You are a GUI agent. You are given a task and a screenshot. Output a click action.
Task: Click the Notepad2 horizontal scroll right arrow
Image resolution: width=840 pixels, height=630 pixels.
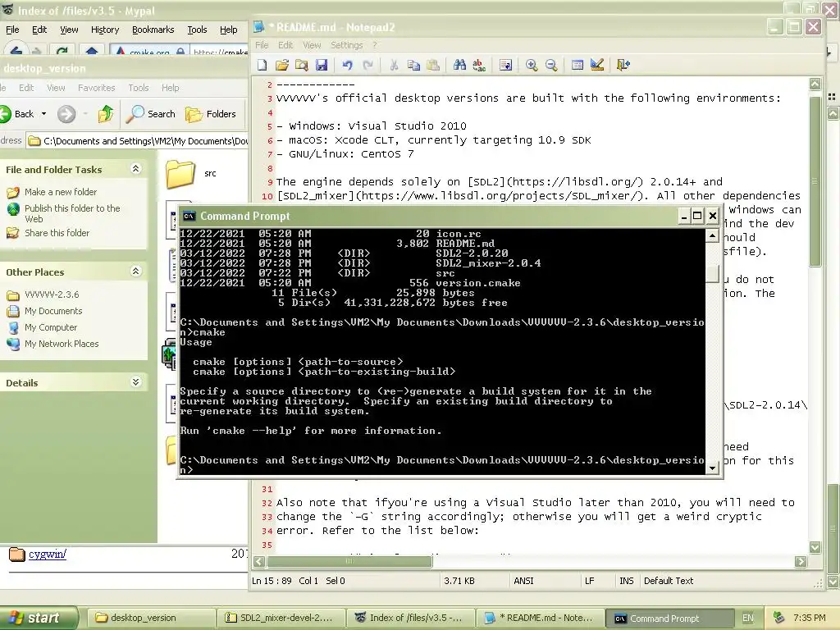click(801, 561)
